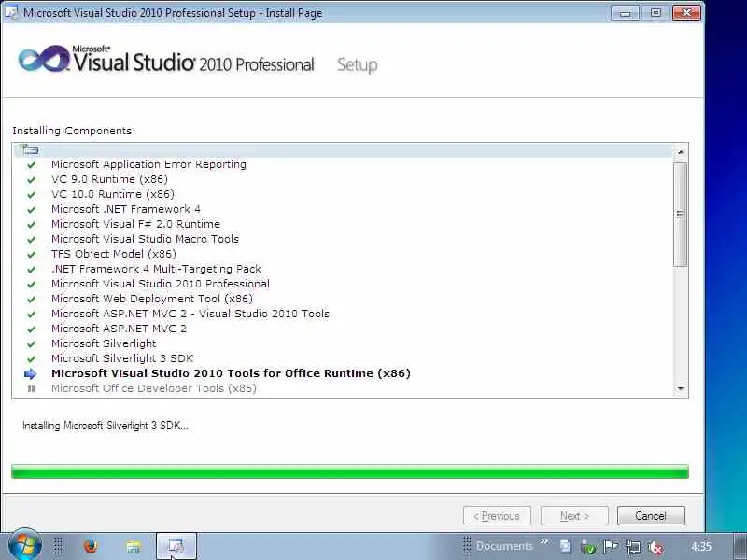Image resolution: width=747 pixels, height=560 pixels.
Task: Click the checkmark beside VC 9.0 Runtime (x86)
Action: [x=31, y=180]
